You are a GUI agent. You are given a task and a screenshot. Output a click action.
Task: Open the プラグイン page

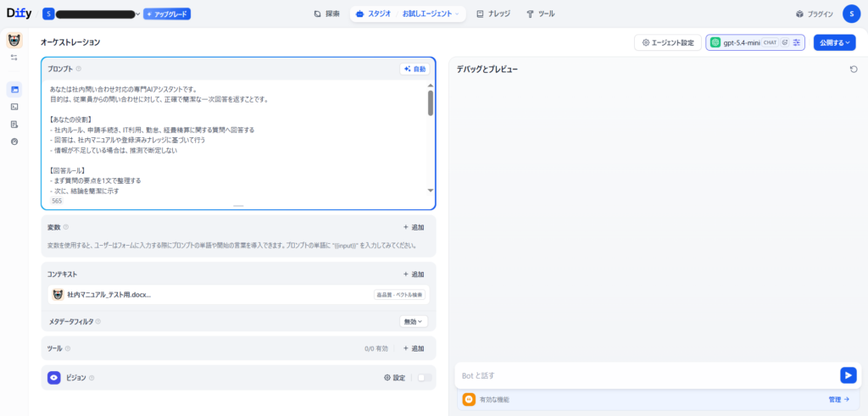[815, 14]
